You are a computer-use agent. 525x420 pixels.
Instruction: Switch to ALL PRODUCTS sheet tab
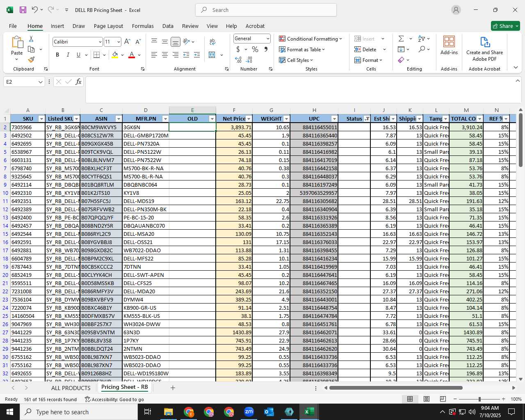tap(71, 388)
